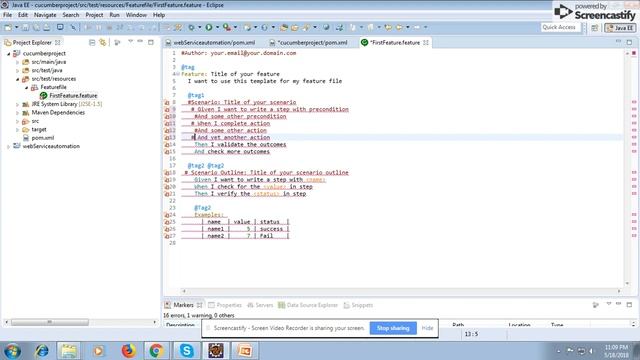Open the Windows Start button

(12, 351)
